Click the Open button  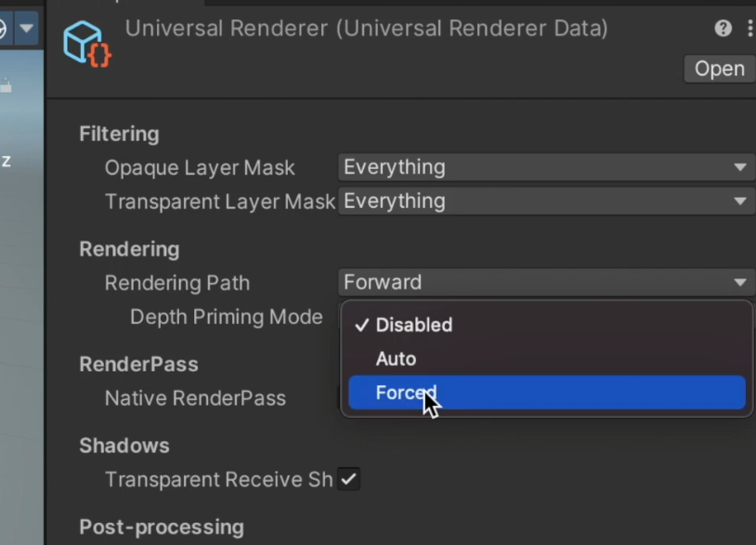(720, 69)
